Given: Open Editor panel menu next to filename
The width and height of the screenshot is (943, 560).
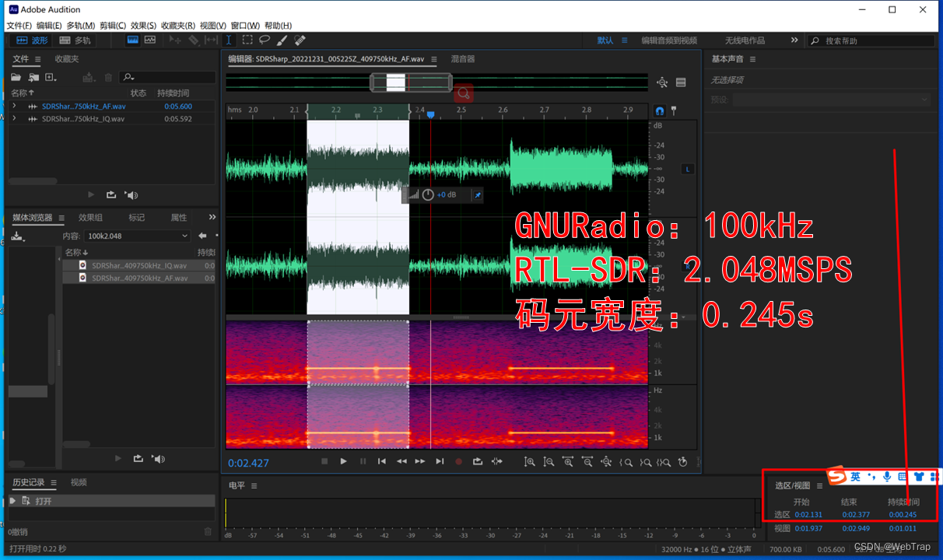Looking at the screenshot, I should click(x=434, y=59).
